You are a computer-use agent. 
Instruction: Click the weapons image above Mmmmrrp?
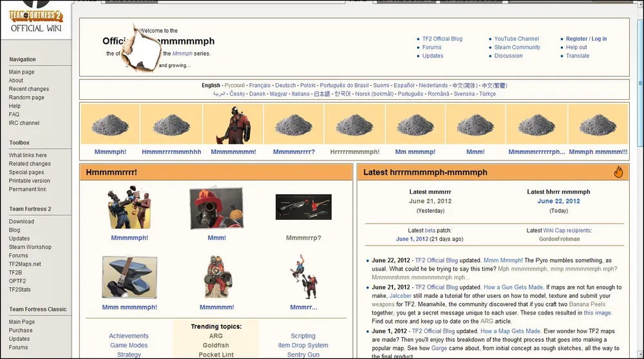pos(303,208)
